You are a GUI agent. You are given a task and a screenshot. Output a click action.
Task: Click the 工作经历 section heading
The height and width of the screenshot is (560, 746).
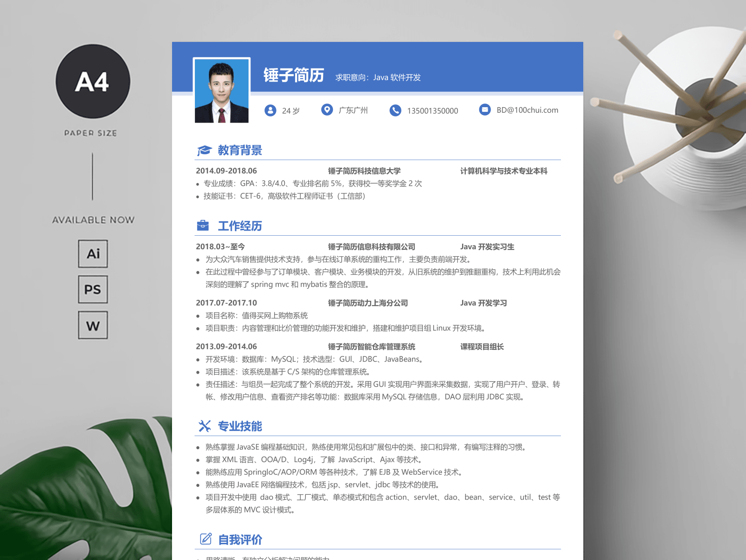tap(240, 226)
